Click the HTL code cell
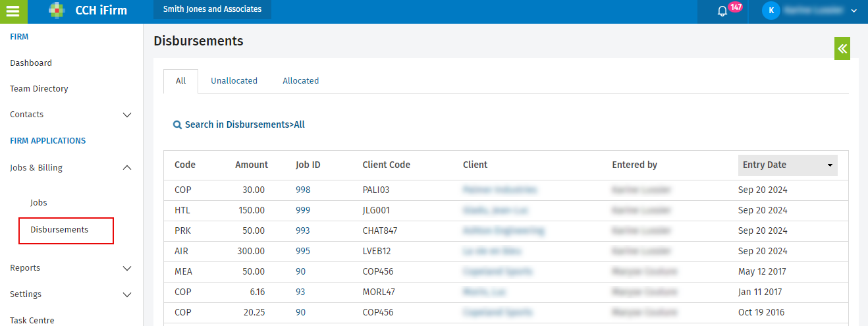Viewport: 868px width, 326px height. point(182,210)
